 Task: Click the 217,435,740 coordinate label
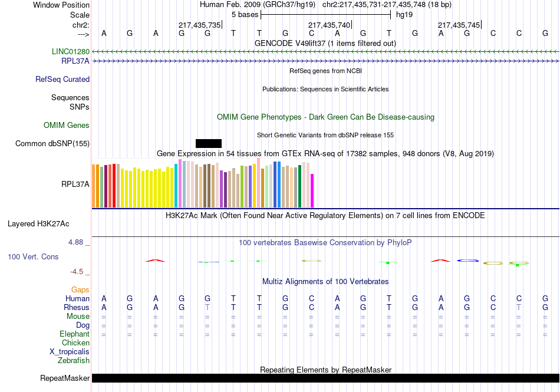pyautogui.click(x=330, y=25)
